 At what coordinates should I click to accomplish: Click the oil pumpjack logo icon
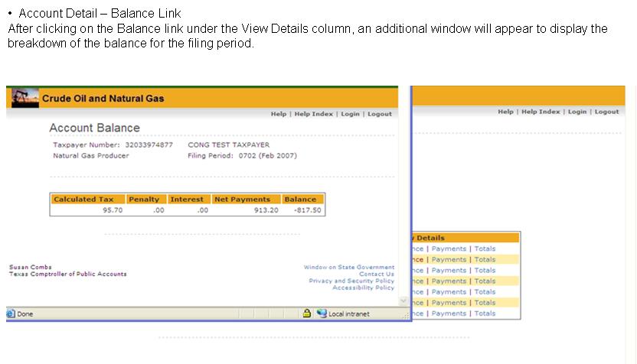click(24, 98)
